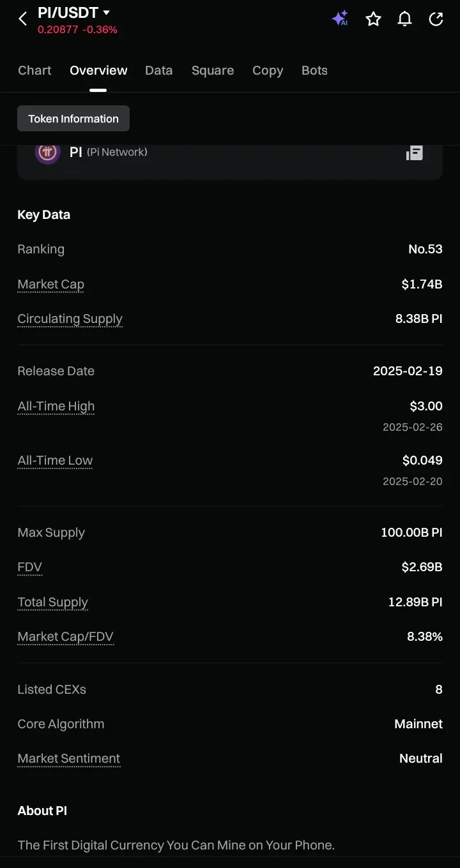View All-Time High definition
This screenshot has height=868, width=460.
click(56, 406)
